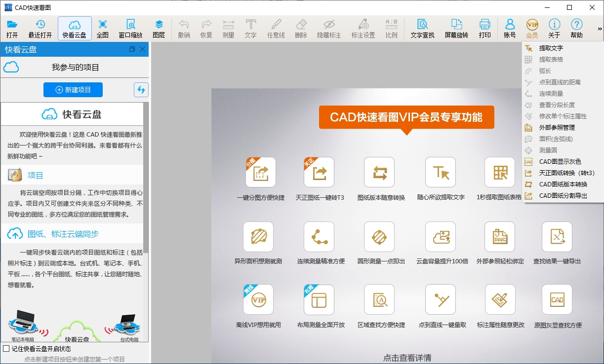The image size is (604, 364).
Task: Activate the 窗口缩放 window zoom tool
Action: (x=131, y=29)
